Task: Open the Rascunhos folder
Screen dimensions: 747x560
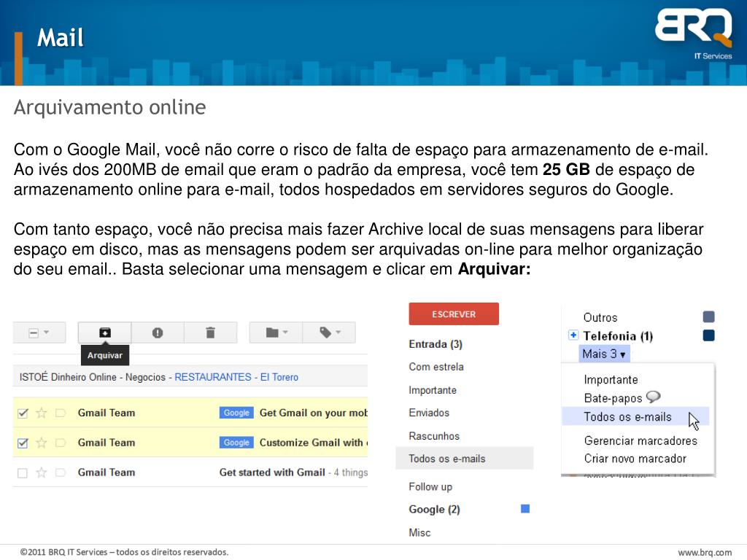Action: pyautogui.click(x=434, y=436)
